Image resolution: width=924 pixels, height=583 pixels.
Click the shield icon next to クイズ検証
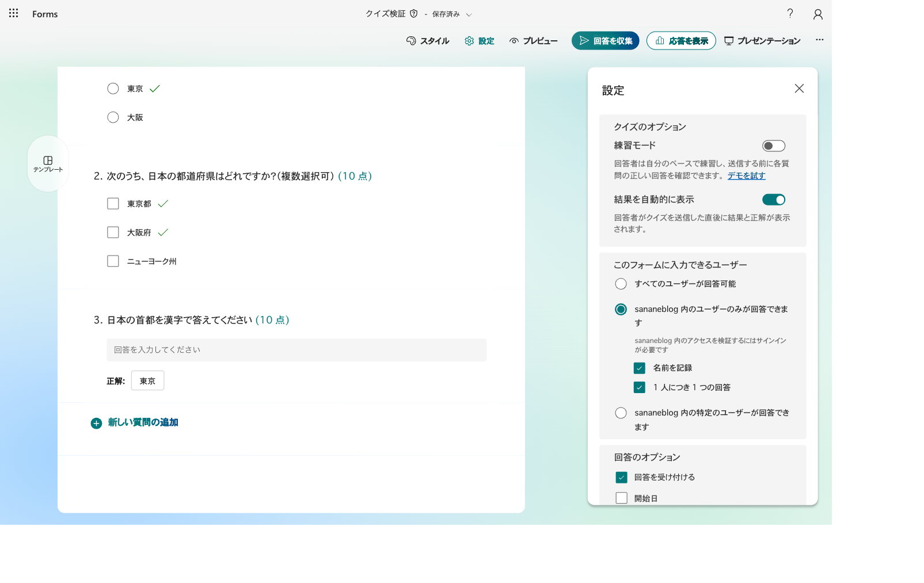413,14
